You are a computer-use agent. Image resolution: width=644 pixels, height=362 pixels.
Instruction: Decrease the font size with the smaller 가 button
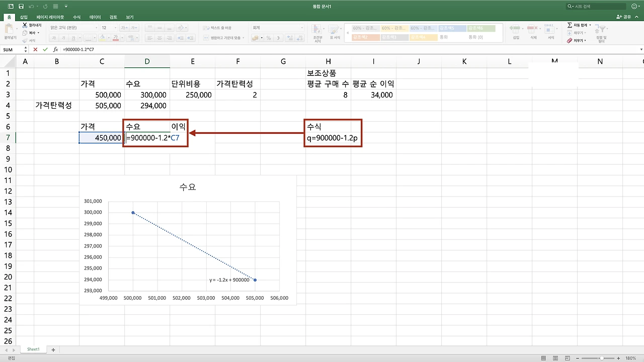(134, 28)
